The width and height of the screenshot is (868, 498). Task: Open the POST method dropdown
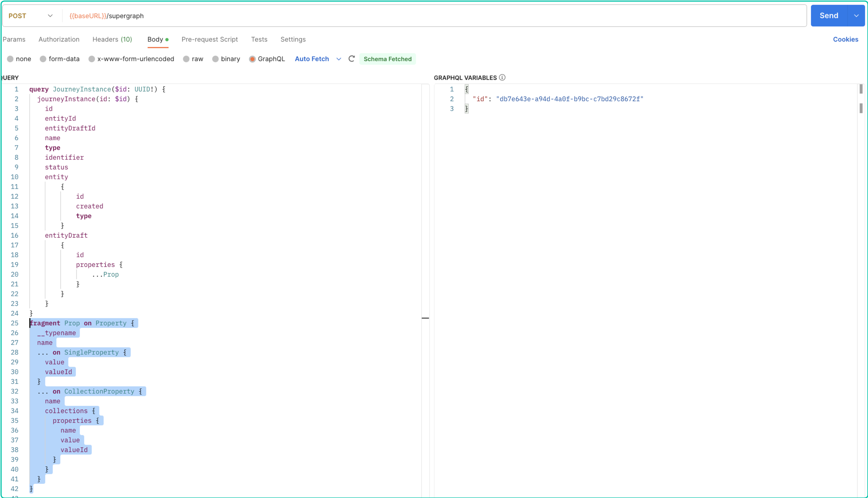(31, 16)
